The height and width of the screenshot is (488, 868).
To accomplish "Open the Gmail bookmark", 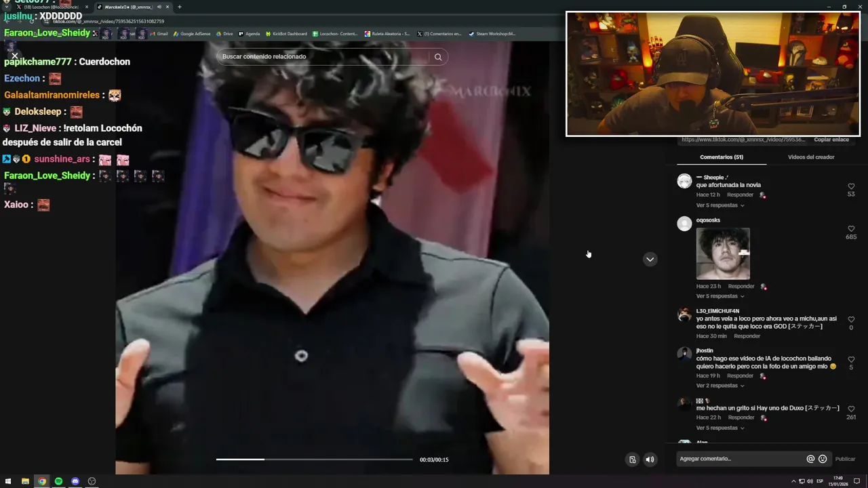I will [159, 33].
